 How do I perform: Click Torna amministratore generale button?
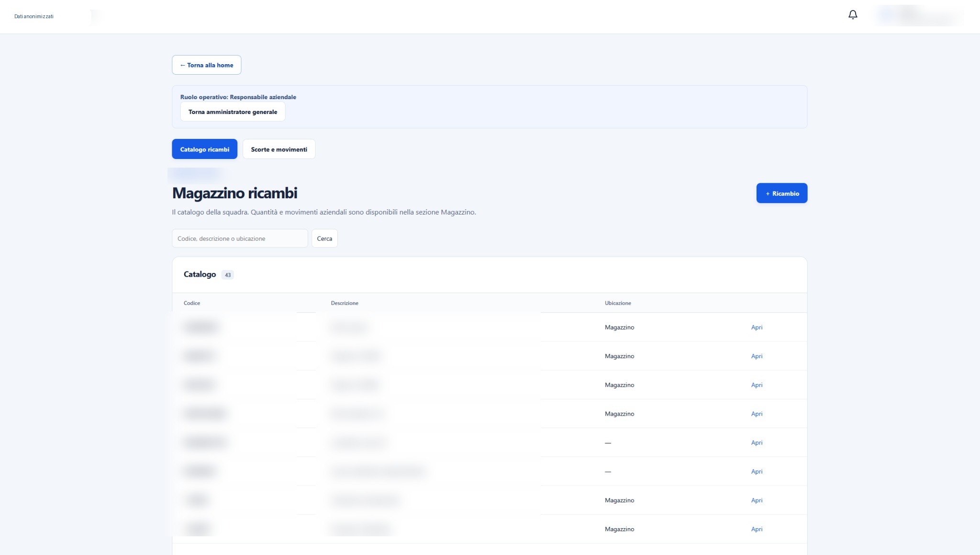tap(233, 112)
